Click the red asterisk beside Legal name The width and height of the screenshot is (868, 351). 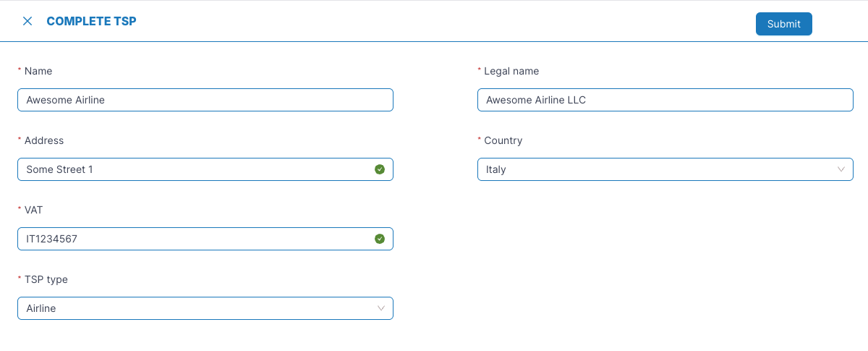click(479, 70)
